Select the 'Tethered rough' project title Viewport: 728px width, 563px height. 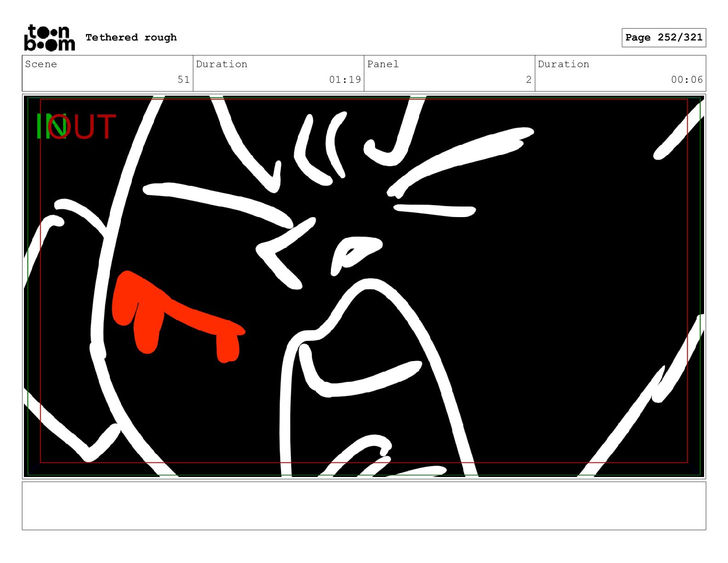pos(131,37)
